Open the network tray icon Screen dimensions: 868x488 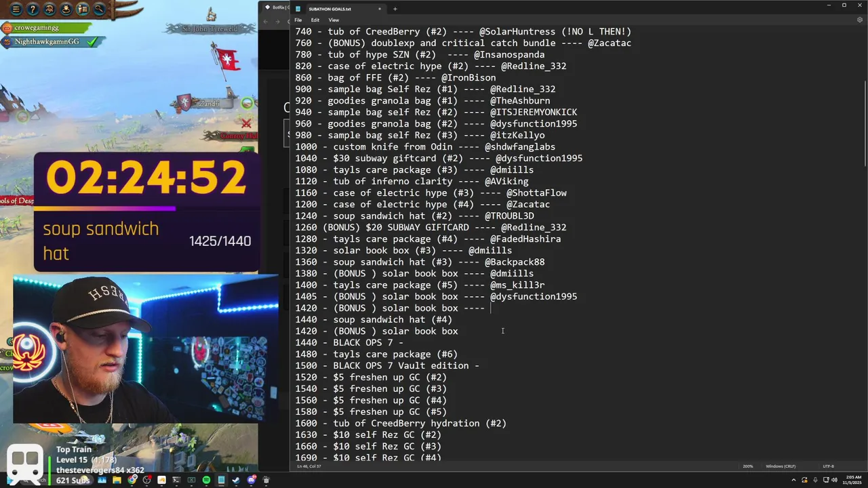coord(826,480)
